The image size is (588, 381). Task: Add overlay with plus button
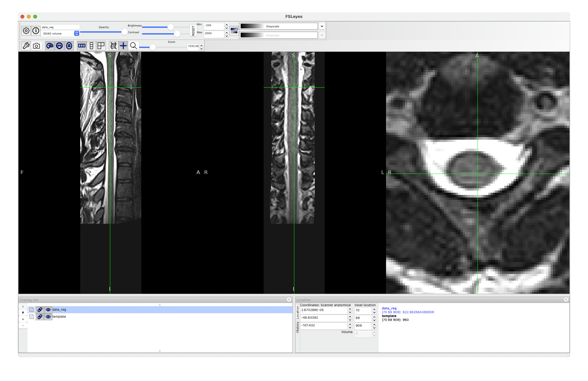click(x=23, y=319)
